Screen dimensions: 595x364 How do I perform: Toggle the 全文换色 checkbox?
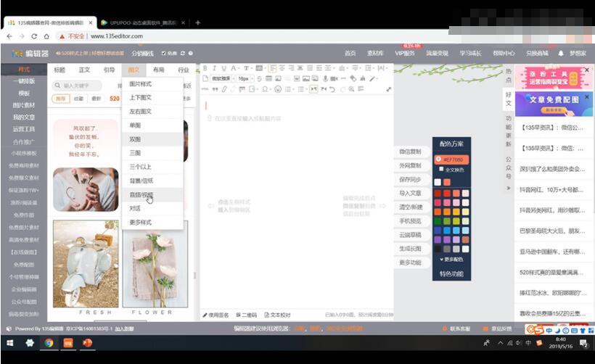point(441,169)
